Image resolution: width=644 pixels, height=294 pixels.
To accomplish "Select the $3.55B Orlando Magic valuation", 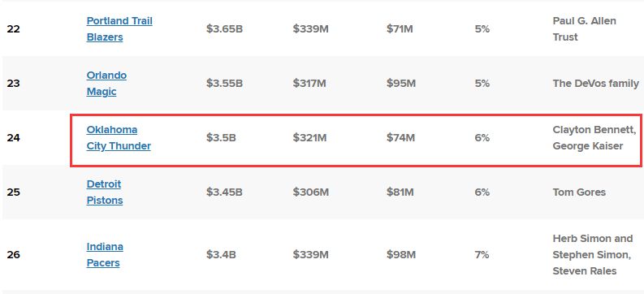I will pyautogui.click(x=224, y=84).
